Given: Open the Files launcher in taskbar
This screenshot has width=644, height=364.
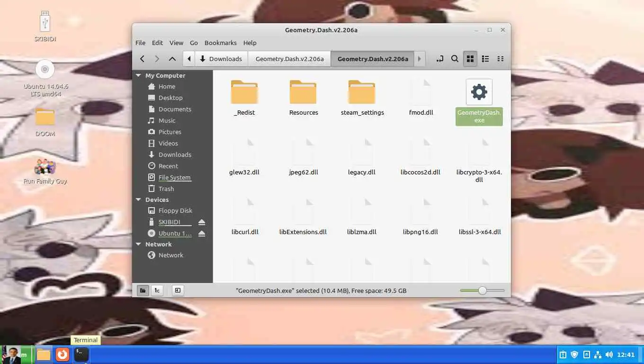Looking at the screenshot, I should [44, 354].
